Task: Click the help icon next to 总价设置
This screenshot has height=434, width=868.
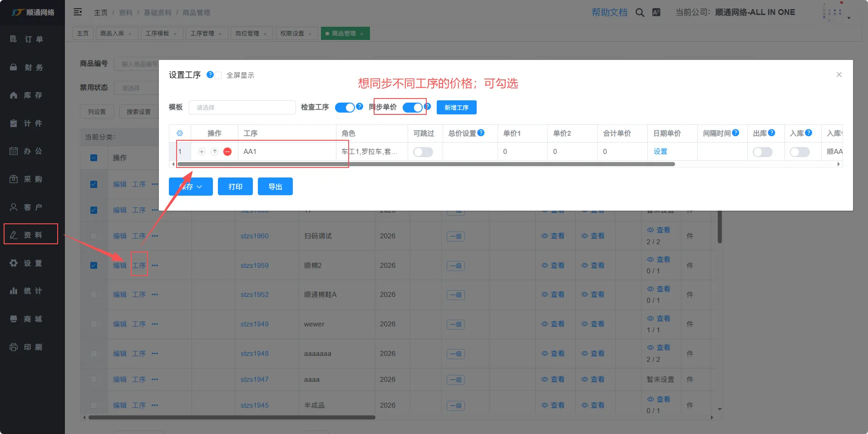Action: point(481,133)
